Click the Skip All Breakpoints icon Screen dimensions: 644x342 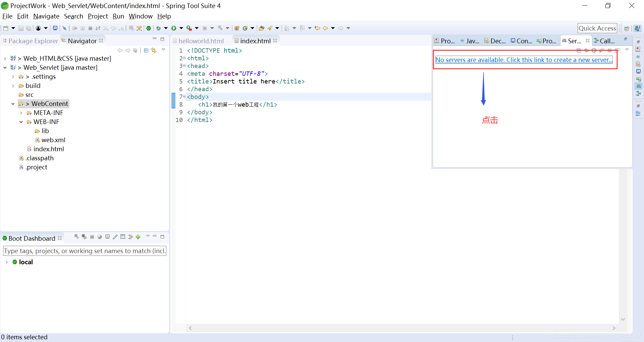65,28
